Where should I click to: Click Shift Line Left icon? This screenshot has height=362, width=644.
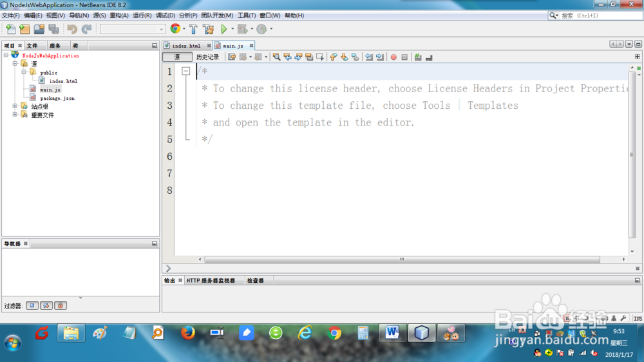(369, 57)
